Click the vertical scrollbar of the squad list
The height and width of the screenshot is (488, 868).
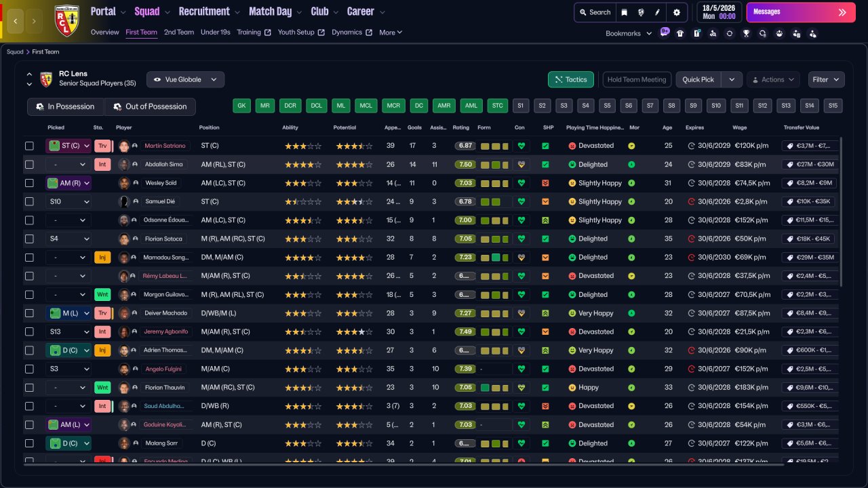pyautogui.click(x=842, y=211)
